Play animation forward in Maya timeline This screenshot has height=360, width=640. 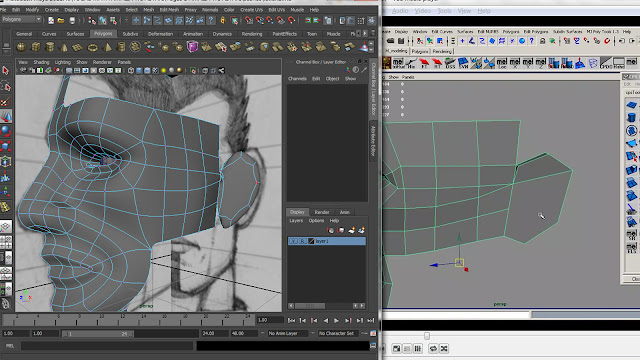336,321
